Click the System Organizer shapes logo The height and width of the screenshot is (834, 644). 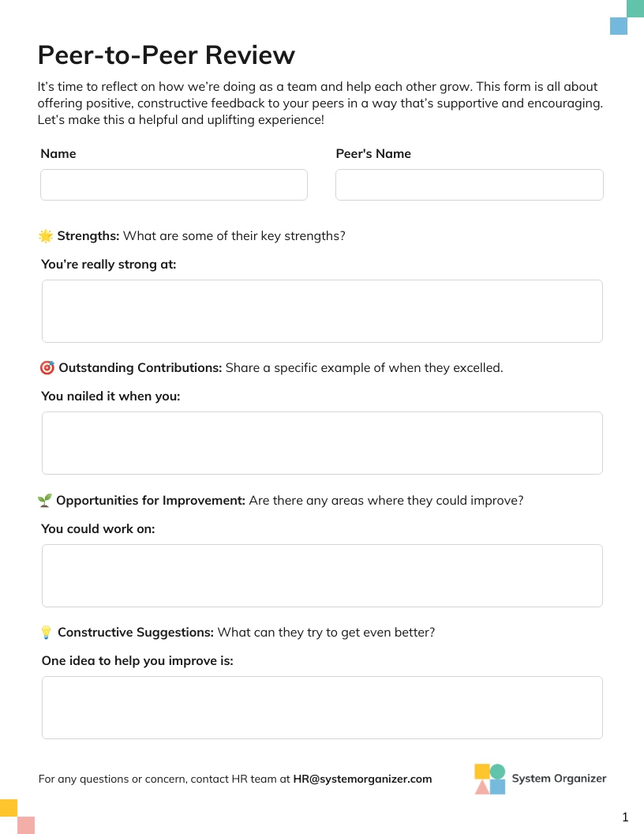(x=489, y=779)
